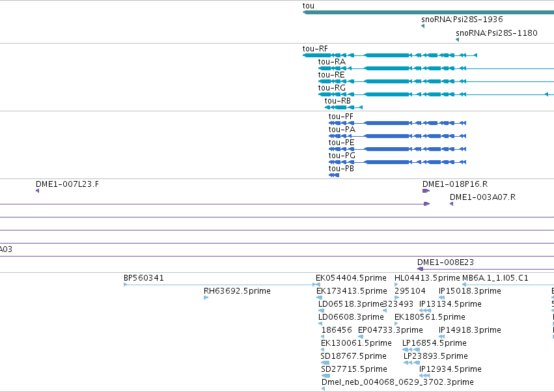Screen dimensions: 554x392
Task: Select the EP04733.3prime EST
Action: tap(361, 337)
